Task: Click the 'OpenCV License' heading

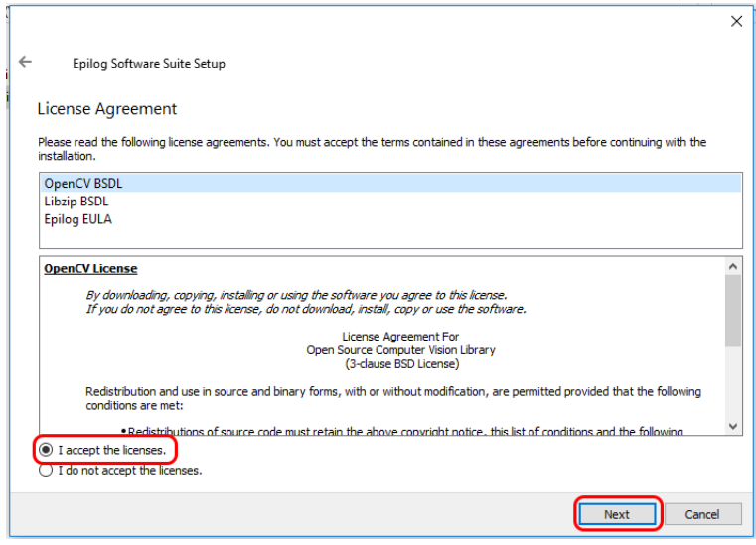Action: [x=90, y=268]
